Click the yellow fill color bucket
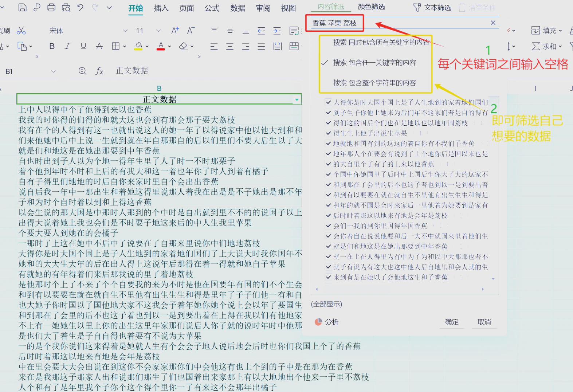 click(138, 46)
